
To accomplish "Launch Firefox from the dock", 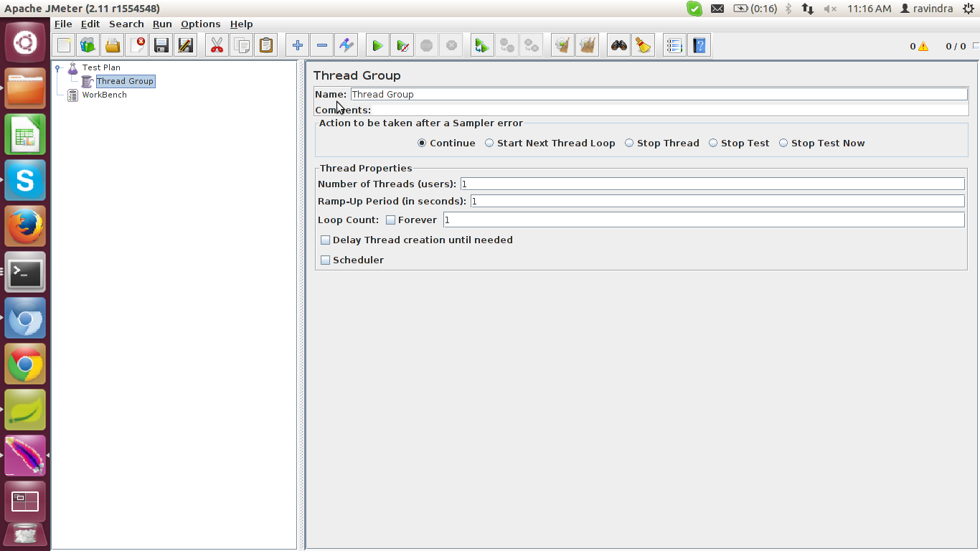I will pyautogui.click(x=25, y=227).
